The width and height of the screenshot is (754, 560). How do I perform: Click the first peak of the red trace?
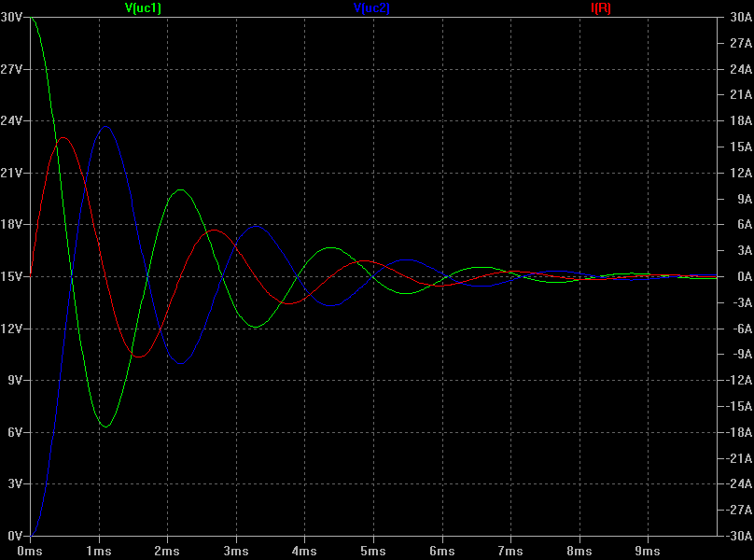pyautogui.click(x=63, y=137)
